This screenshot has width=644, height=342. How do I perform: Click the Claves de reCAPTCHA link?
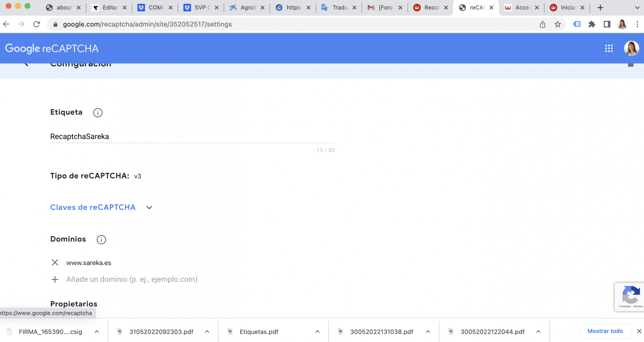tap(93, 207)
